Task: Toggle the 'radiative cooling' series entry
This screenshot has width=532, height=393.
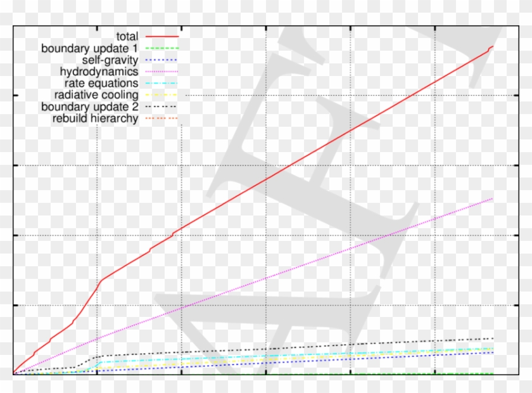Action: [95, 94]
